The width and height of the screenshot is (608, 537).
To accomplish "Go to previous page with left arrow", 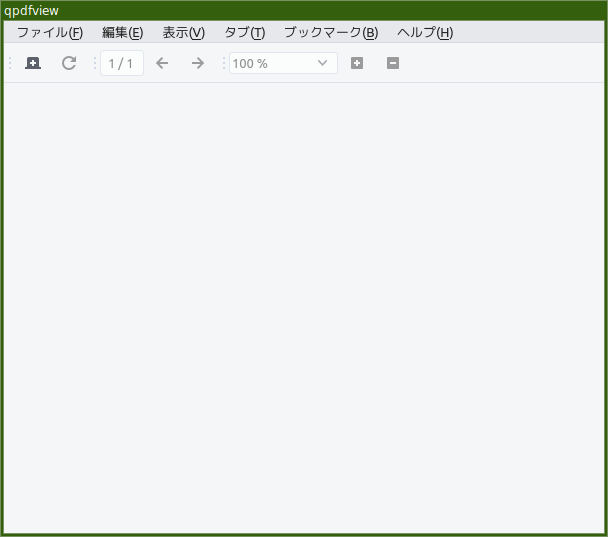I will pyautogui.click(x=162, y=63).
